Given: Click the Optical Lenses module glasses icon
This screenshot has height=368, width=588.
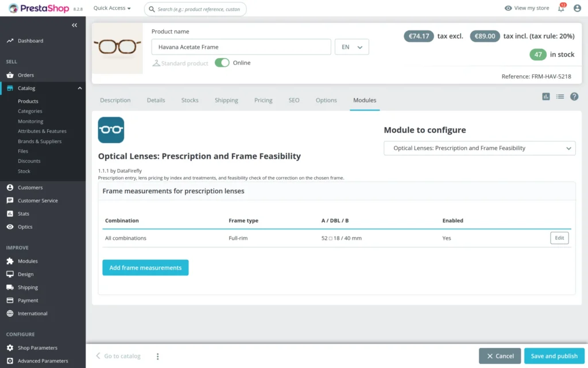Looking at the screenshot, I should [111, 130].
